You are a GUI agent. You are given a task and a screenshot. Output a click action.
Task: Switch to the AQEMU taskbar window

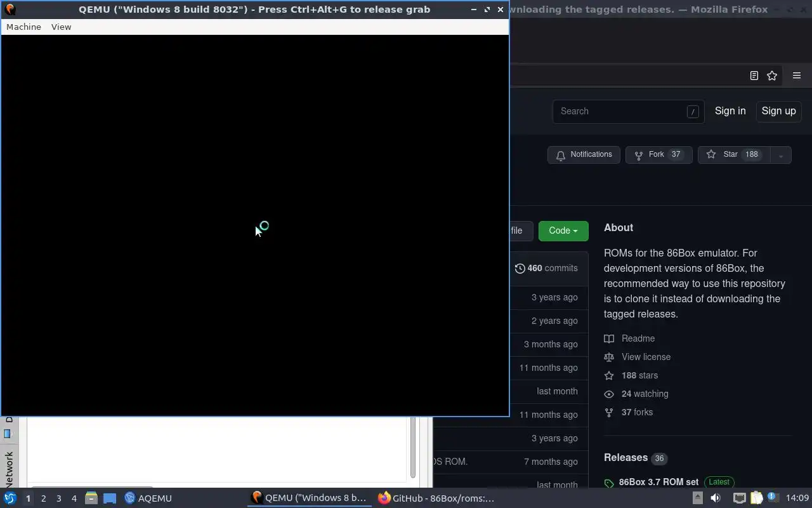(148, 498)
